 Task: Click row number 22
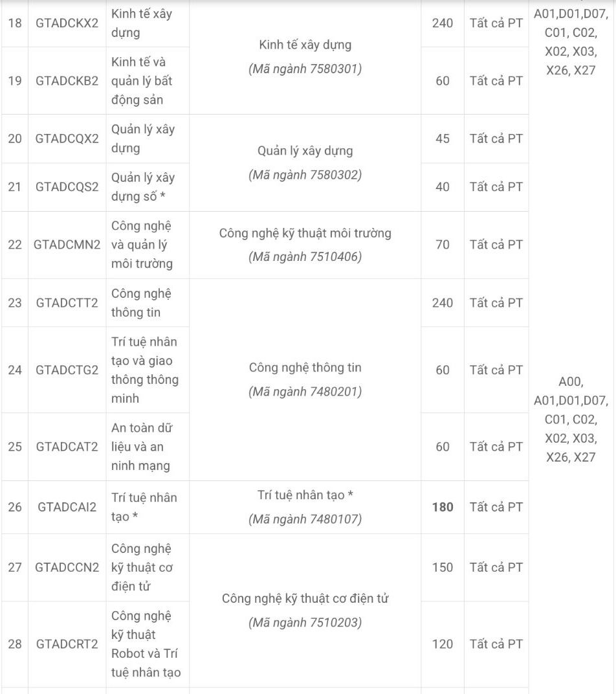14,245
